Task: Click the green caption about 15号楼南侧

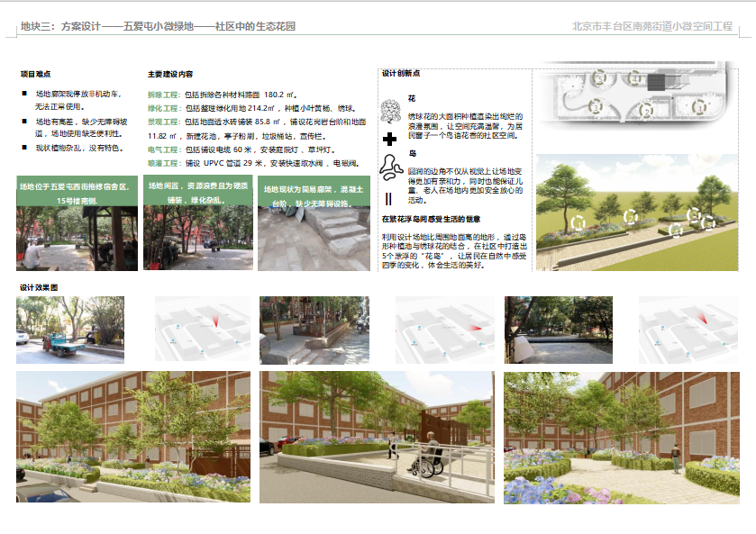Action: tap(77, 193)
